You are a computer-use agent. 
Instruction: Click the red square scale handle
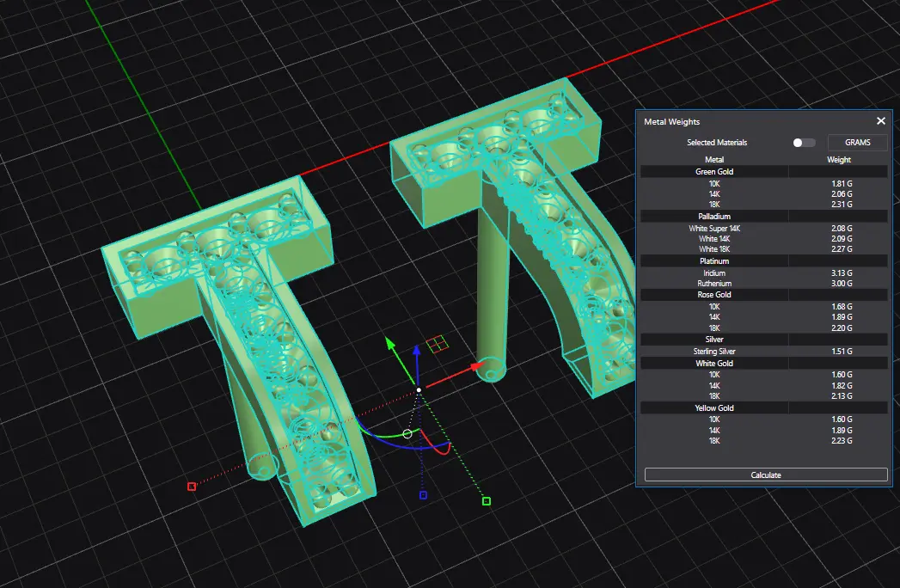pyautogui.click(x=192, y=487)
